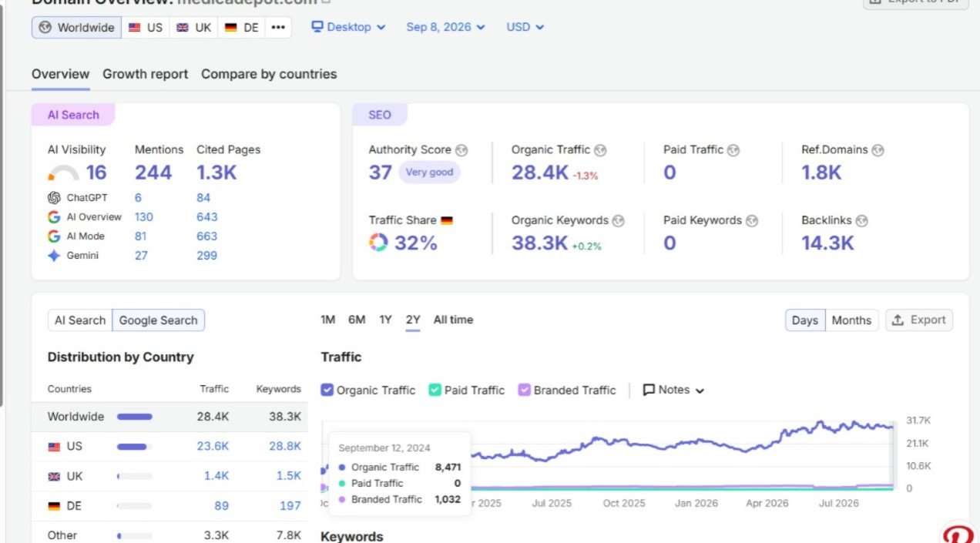Switch to the Growth report tab
Screen dimensions: 980x543
click(145, 74)
